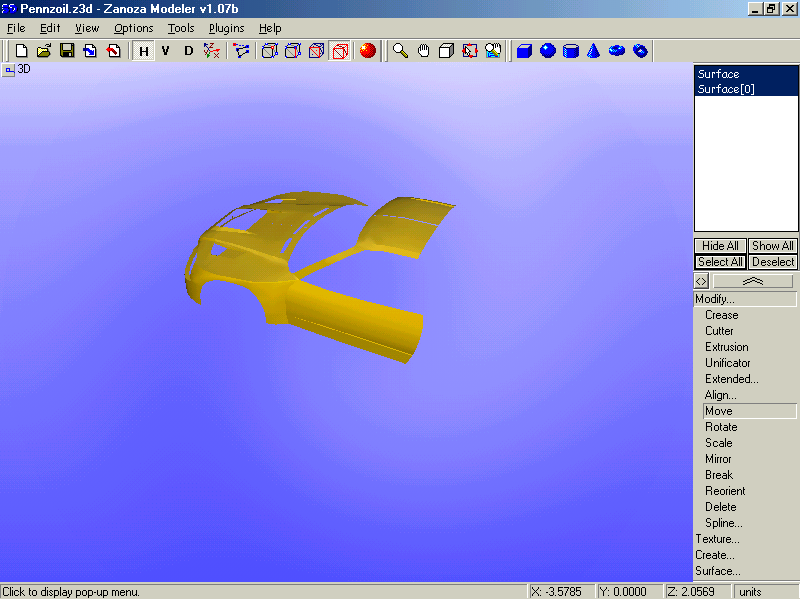
Task: Expand the Create... tool group
Action: pyautogui.click(x=715, y=555)
